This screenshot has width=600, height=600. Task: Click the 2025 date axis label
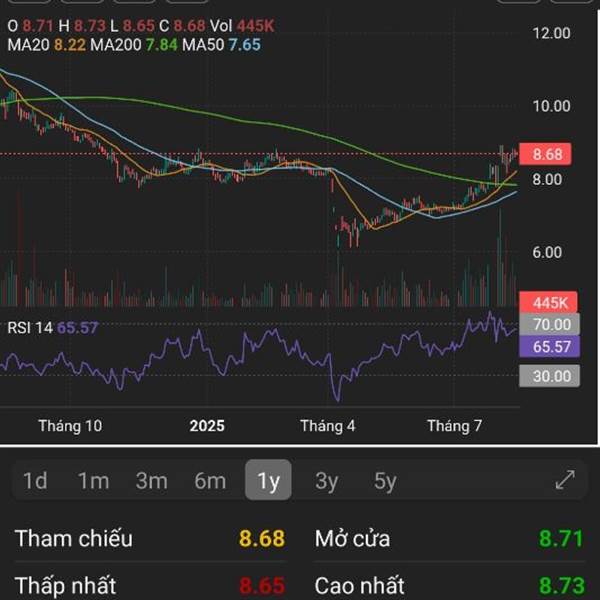[x=207, y=426]
